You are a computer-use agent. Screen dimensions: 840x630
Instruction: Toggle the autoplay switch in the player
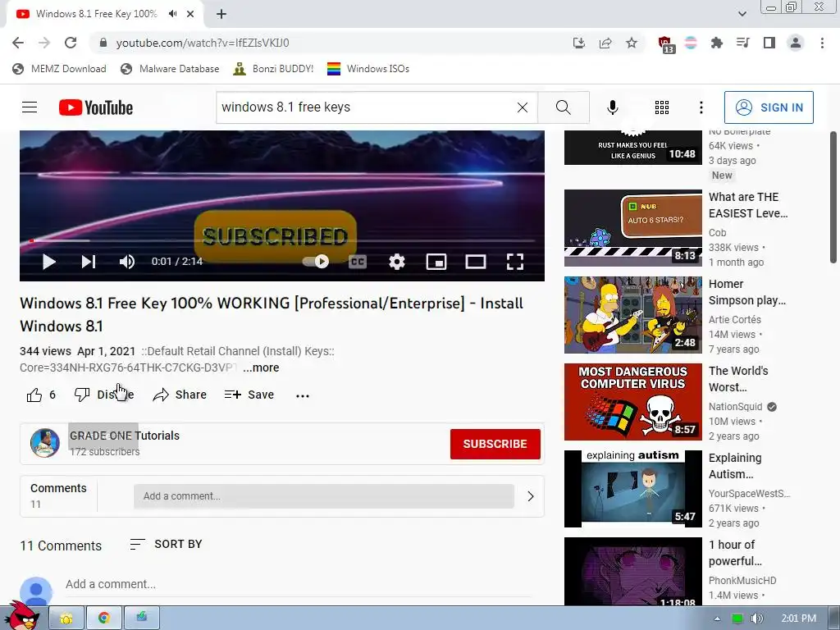click(316, 262)
